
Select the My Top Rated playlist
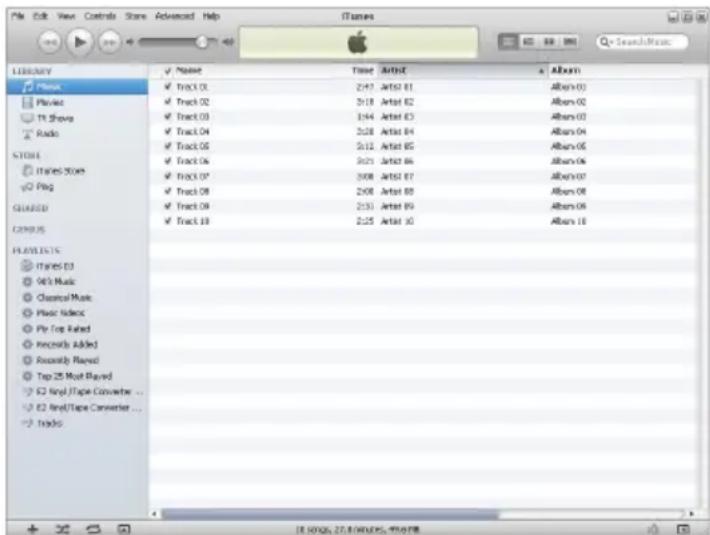57,329
